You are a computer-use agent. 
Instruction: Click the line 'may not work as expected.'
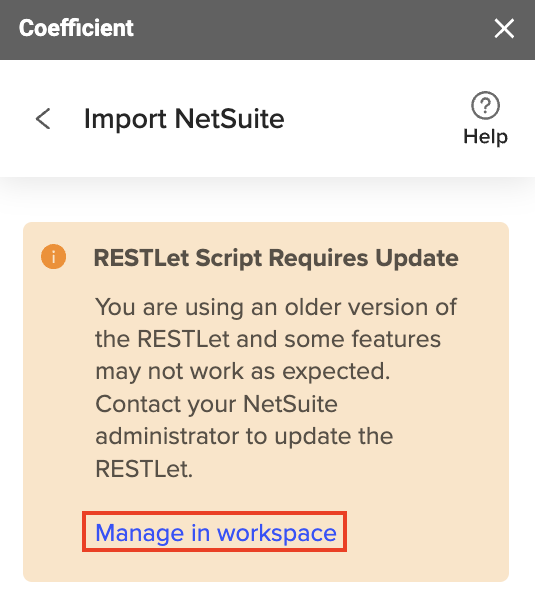point(243,372)
